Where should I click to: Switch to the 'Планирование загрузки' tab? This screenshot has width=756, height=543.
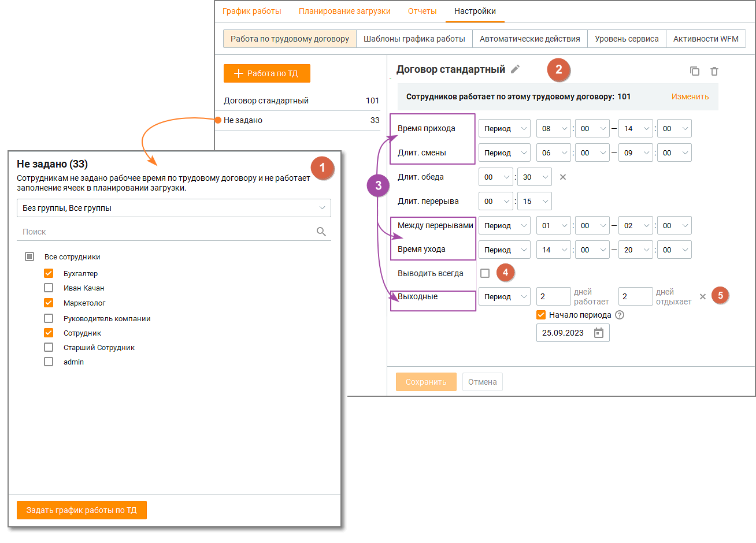tap(344, 11)
